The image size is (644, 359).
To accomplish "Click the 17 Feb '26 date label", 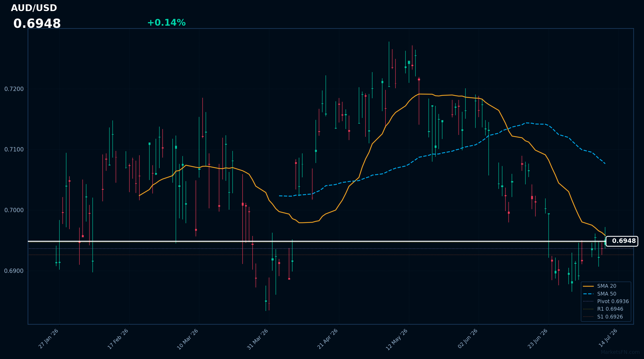I will pos(118,339).
